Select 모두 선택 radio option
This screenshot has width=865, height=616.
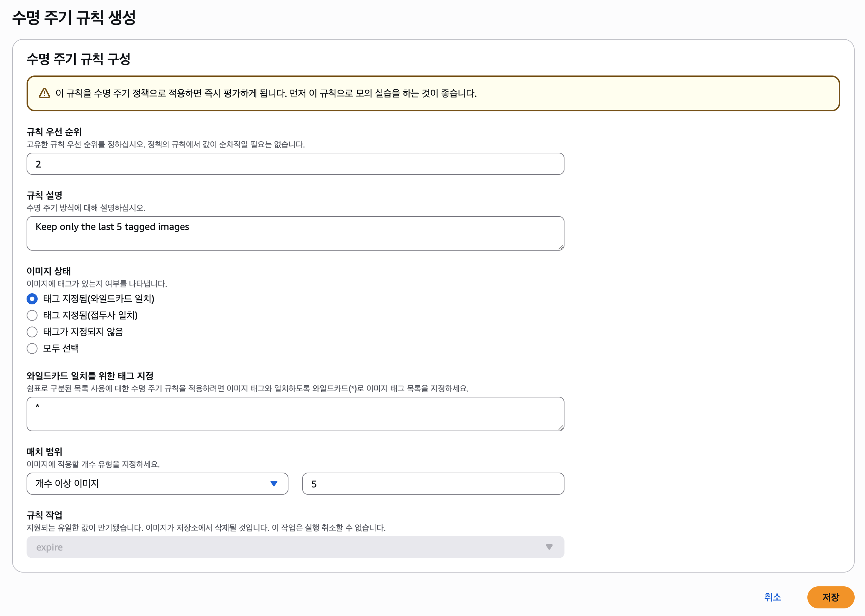32,348
